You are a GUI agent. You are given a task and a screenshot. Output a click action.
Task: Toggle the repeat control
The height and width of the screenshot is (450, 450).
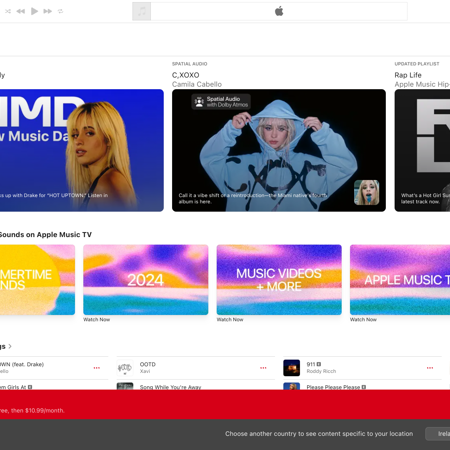60,11
